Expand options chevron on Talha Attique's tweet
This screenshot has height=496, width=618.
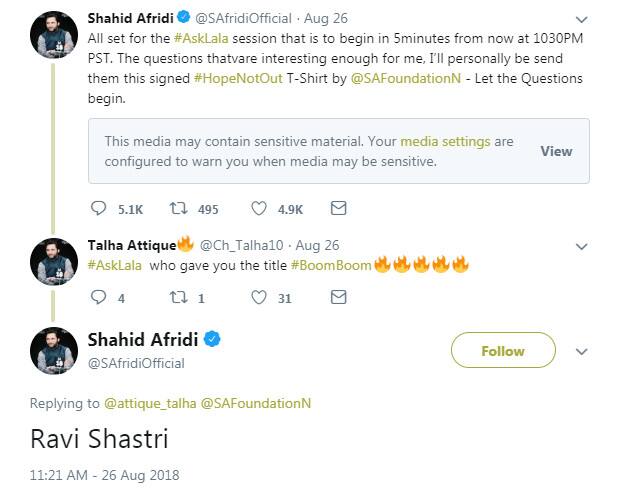point(582,247)
